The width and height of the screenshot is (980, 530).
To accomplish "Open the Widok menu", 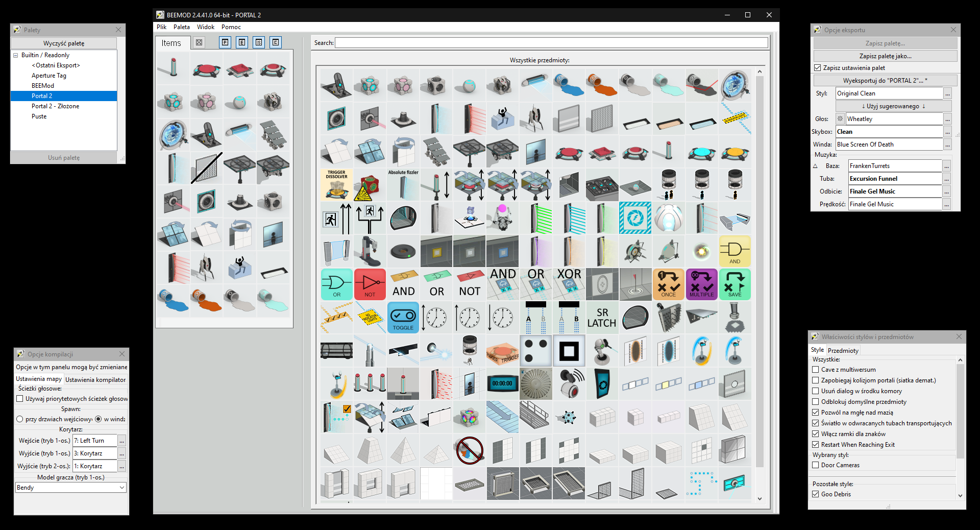I will (x=206, y=27).
